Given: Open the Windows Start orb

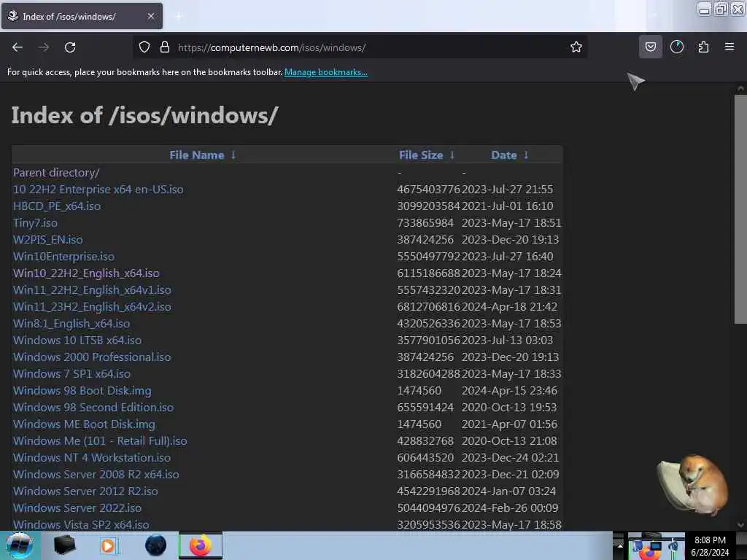Looking at the screenshot, I should pyautogui.click(x=19, y=545).
